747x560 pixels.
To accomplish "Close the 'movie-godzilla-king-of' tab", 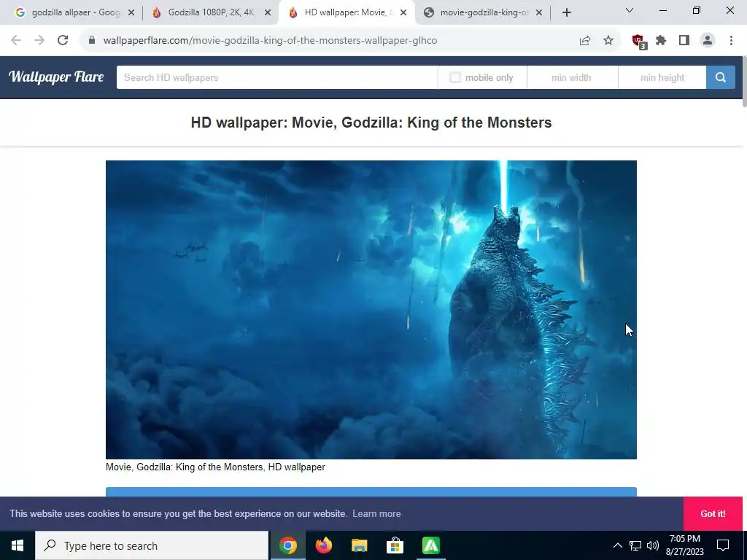I will (539, 12).
